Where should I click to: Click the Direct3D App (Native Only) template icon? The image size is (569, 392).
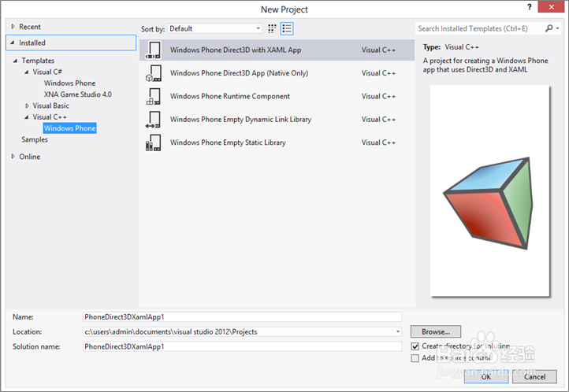153,73
